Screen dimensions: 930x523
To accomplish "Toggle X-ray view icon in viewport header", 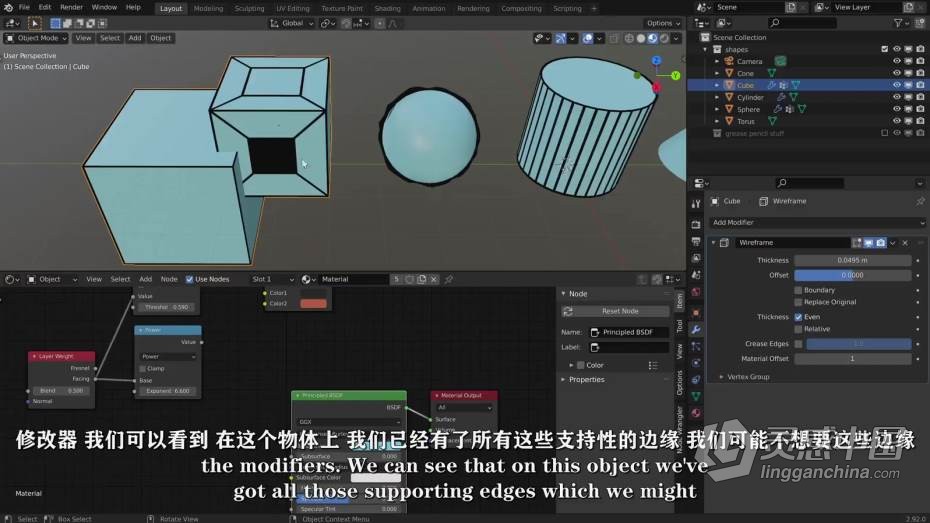I will 614,39.
